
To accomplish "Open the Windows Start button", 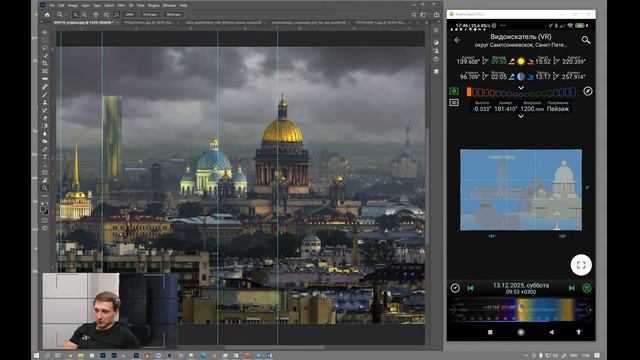I will point(36,356).
